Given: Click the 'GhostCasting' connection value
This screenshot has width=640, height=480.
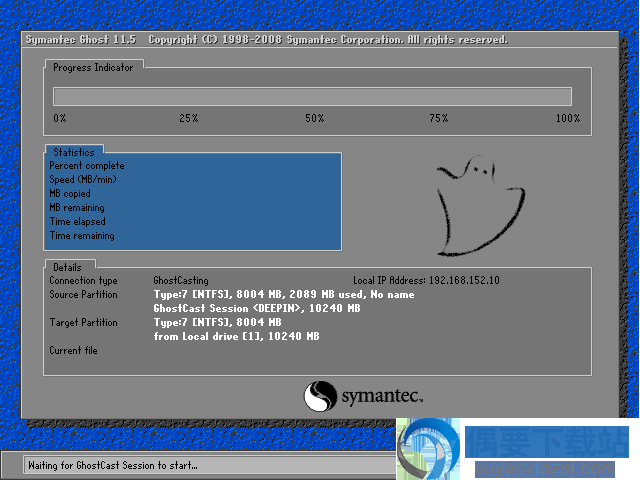Looking at the screenshot, I should pyautogui.click(x=181, y=281).
